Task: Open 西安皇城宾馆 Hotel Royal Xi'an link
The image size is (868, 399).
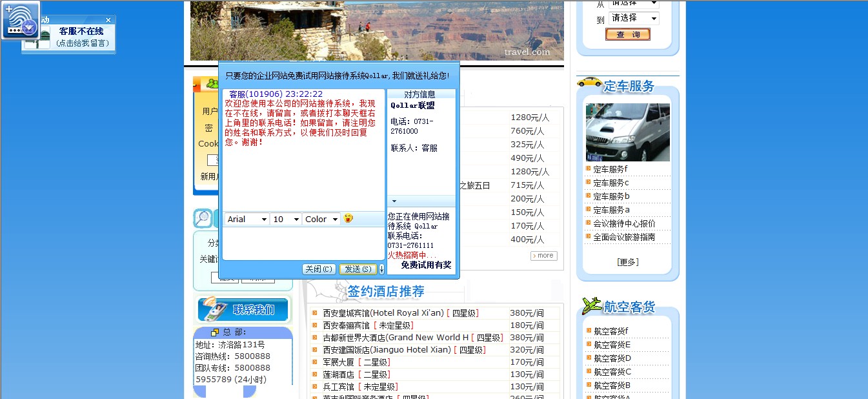Action: [383, 313]
